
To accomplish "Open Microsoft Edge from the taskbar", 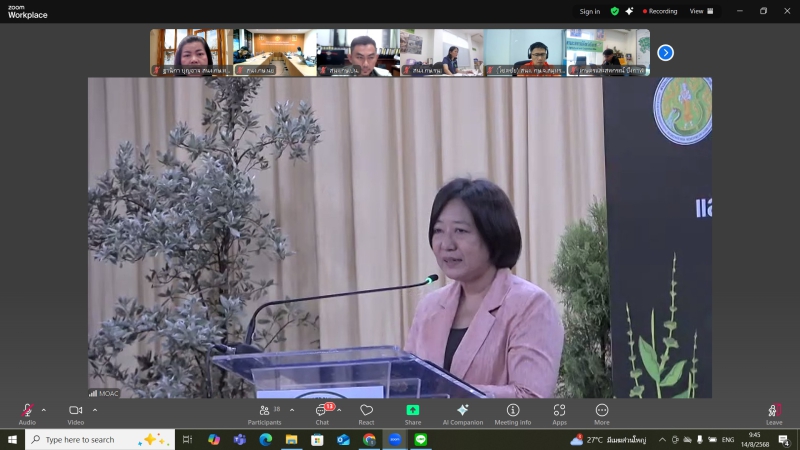I will point(265,439).
